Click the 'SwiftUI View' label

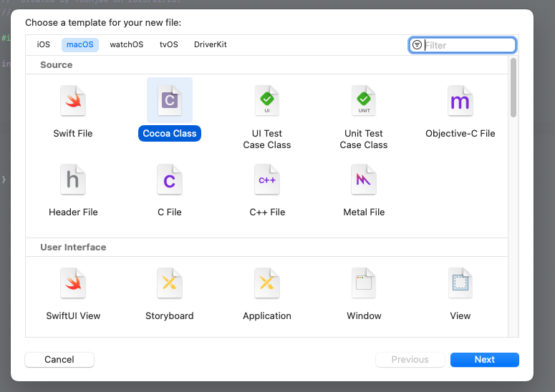coord(73,315)
